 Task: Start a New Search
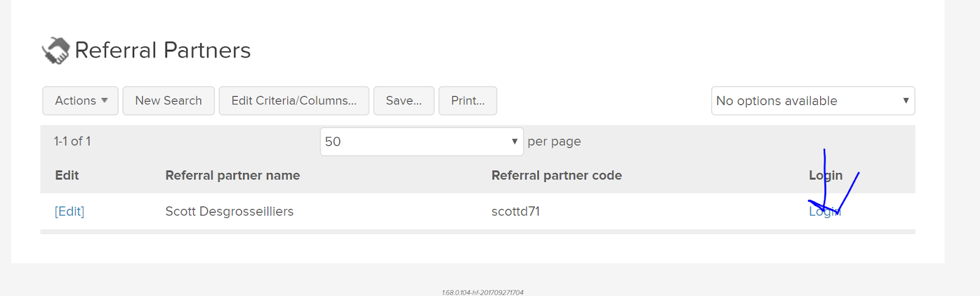(x=168, y=101)
